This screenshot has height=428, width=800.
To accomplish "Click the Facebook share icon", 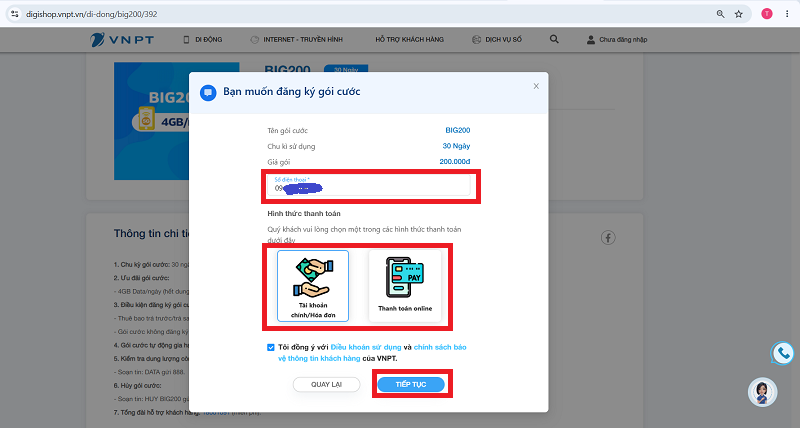I will [608, 237].
